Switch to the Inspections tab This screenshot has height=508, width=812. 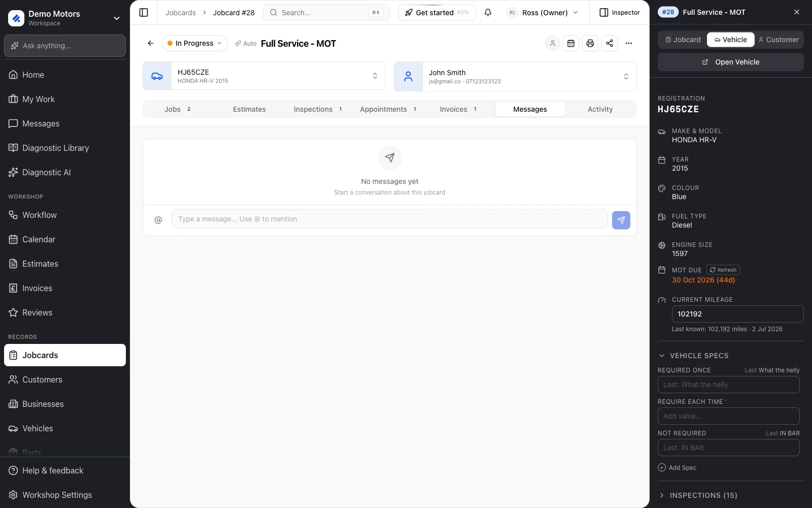coord(318,109)
